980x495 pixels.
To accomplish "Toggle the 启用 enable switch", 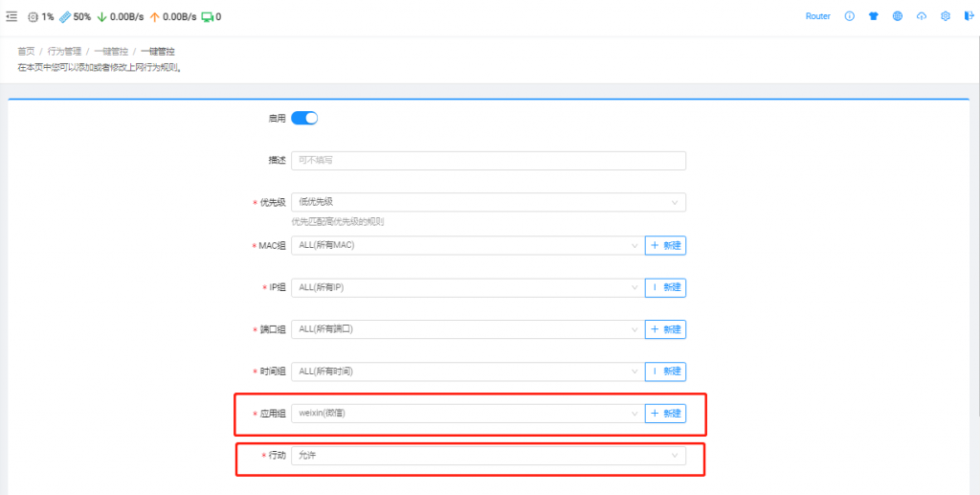I will point(304,118).
